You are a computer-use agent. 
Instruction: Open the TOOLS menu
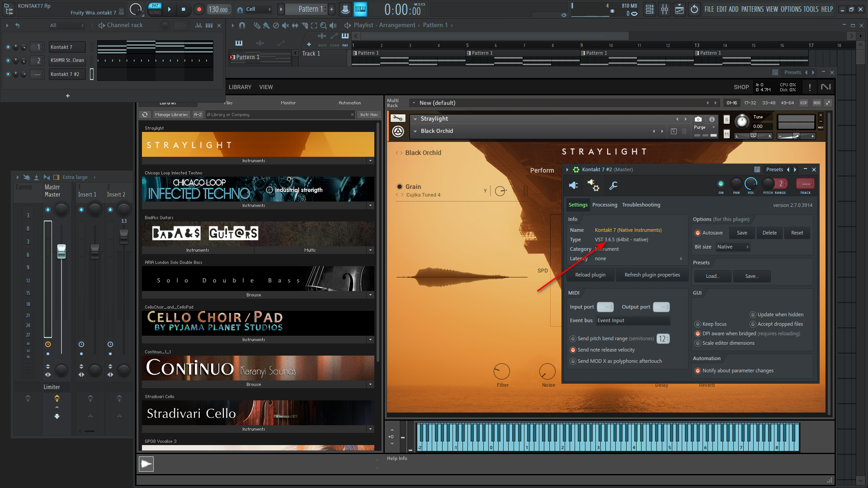tap(811, 9)
